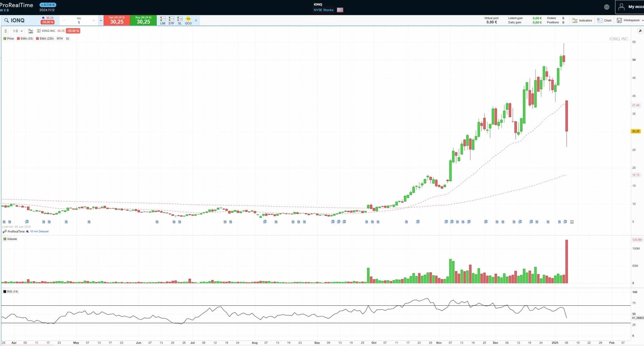Open the 1D timeframe dropdown
The image size is (644, 346).
[x=17, y=31]
